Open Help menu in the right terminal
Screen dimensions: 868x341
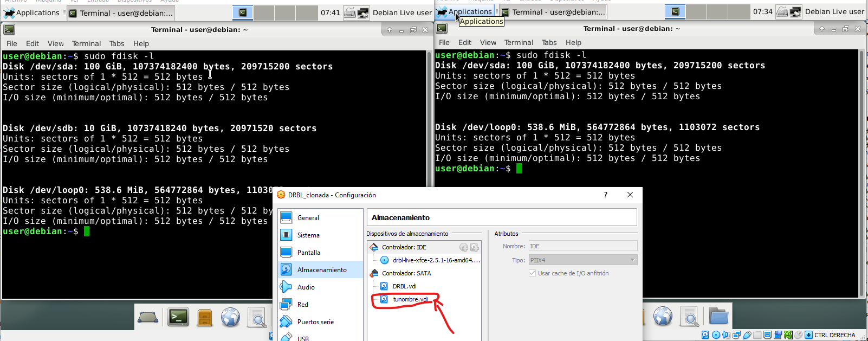click(573, 42)
